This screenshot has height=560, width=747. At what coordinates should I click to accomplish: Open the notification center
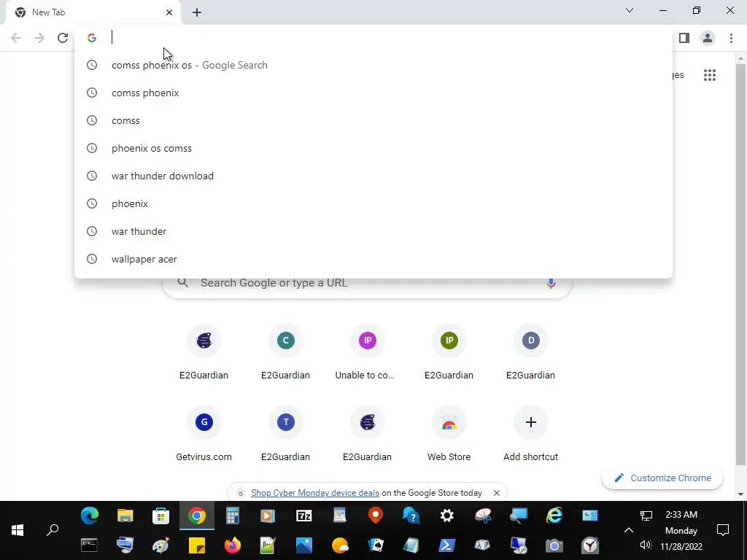point(723,530)
